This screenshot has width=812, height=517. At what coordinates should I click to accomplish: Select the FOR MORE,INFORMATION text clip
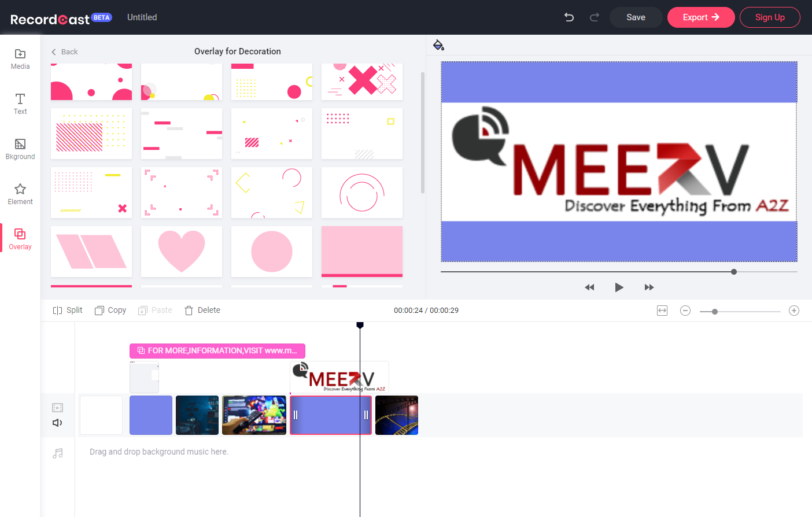217,351
